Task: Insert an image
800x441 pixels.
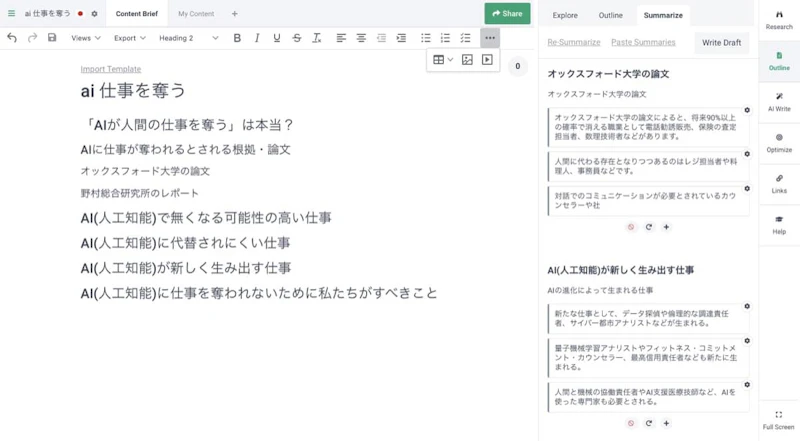Action: pos(467,60)
